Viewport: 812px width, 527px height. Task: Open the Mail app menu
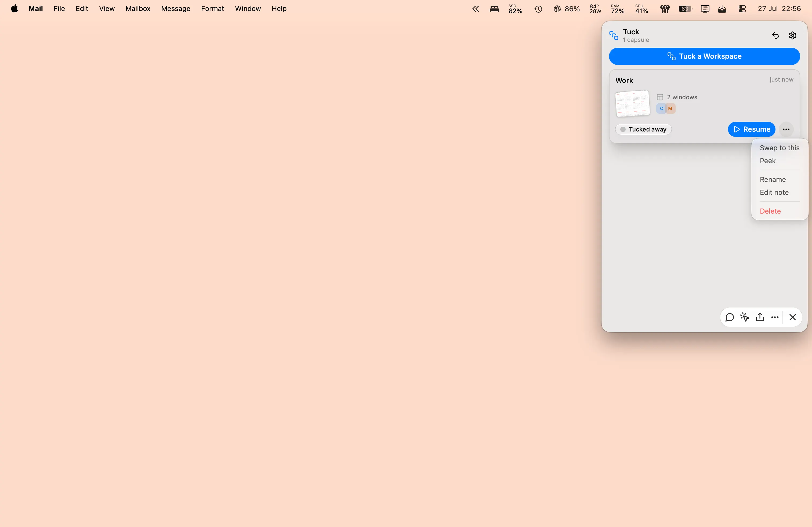pyautogui.click(x=35, y=9)
